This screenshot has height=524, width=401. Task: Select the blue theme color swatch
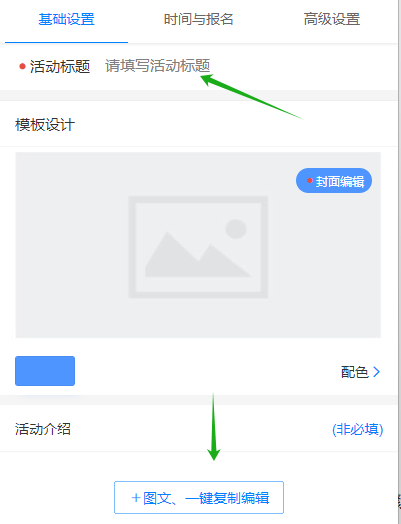(x=45, y=371)
